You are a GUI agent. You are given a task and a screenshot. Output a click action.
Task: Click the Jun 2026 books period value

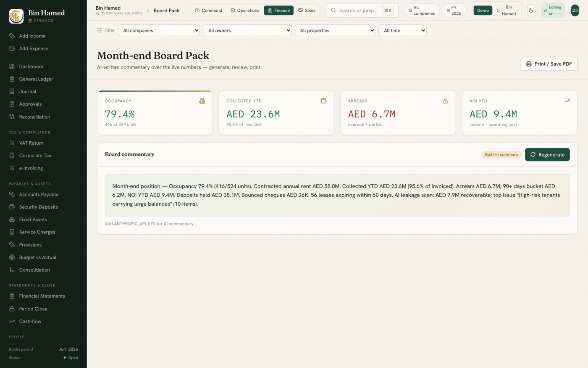[68, 349]
